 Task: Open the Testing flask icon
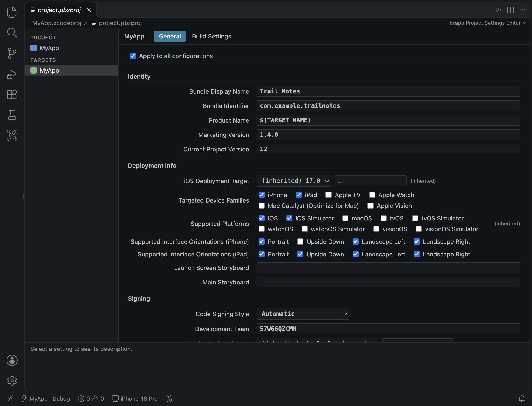12,115
